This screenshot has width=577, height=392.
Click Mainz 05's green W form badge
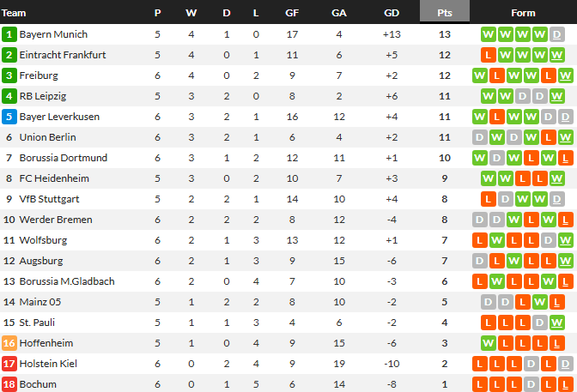coord(539,302)
